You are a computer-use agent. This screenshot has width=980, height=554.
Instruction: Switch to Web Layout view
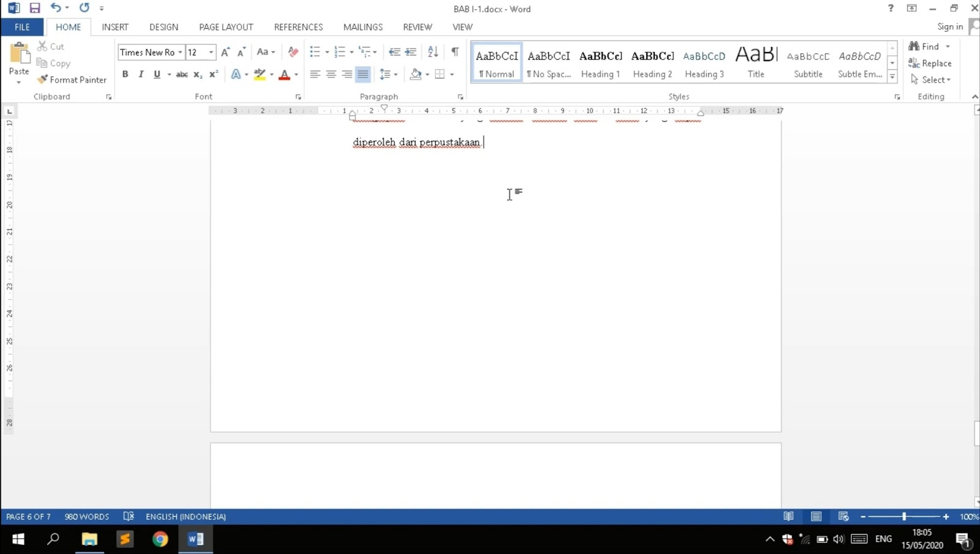coord(843,517)
